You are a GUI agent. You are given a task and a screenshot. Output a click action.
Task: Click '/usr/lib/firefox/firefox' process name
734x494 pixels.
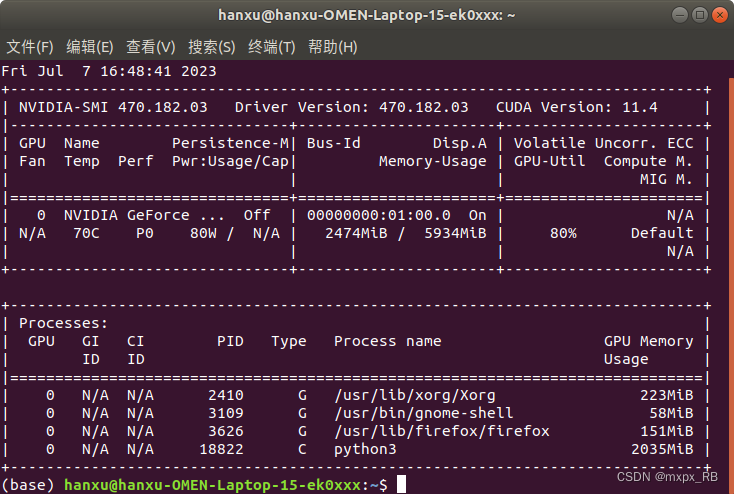pos(442,431)
